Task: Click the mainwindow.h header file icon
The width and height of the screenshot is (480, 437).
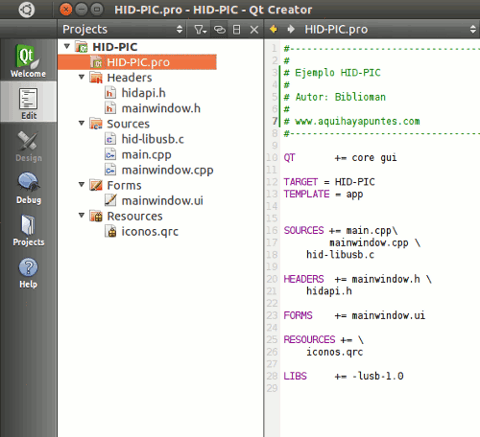Action: coord(110,108)
